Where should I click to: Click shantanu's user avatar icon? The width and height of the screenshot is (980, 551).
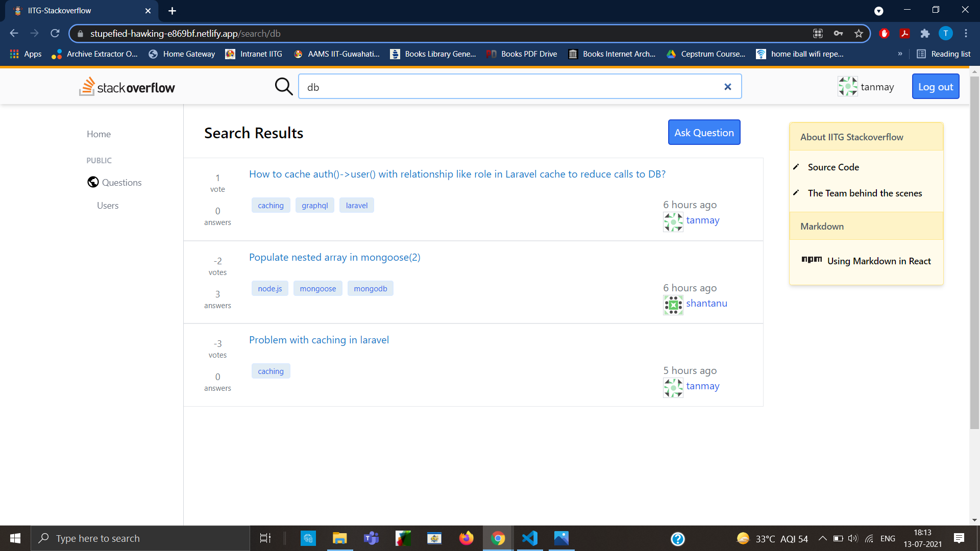(673, 305)
